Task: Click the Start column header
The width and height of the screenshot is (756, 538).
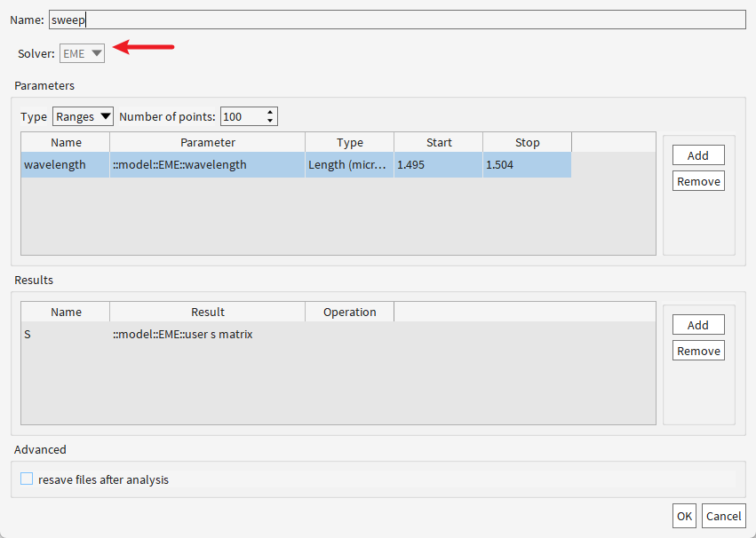Action: tap(439, 143)
